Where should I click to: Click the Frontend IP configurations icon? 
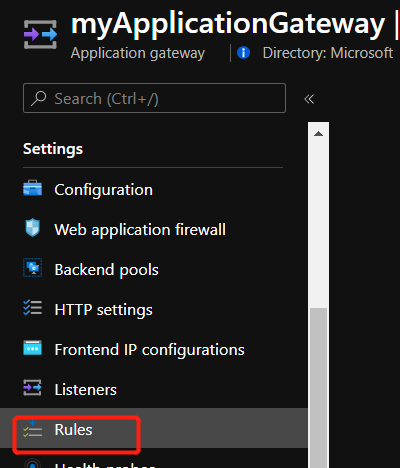[x=32, y=348]
